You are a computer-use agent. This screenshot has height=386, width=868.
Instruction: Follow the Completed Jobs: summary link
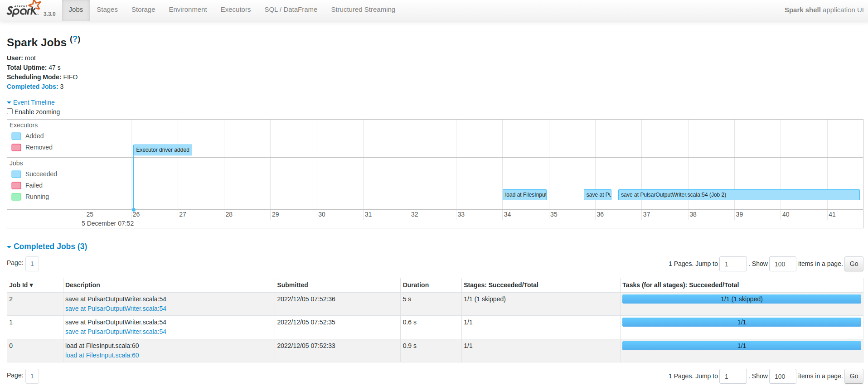click(x=32, y=87)
